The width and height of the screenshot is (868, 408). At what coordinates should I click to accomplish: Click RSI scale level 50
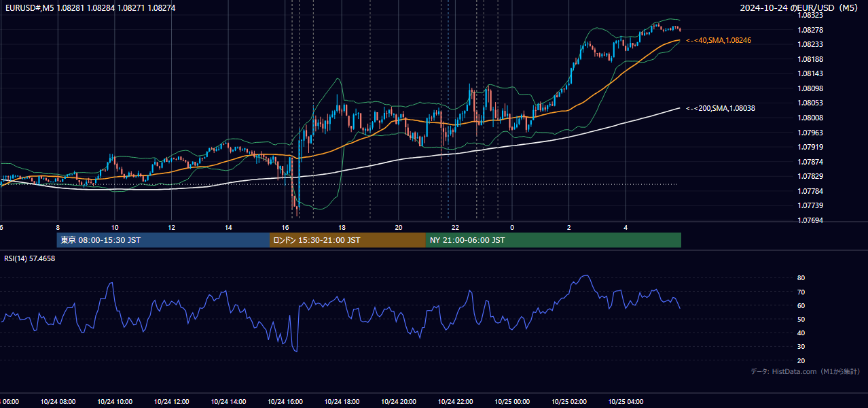(x=801, y=319)
